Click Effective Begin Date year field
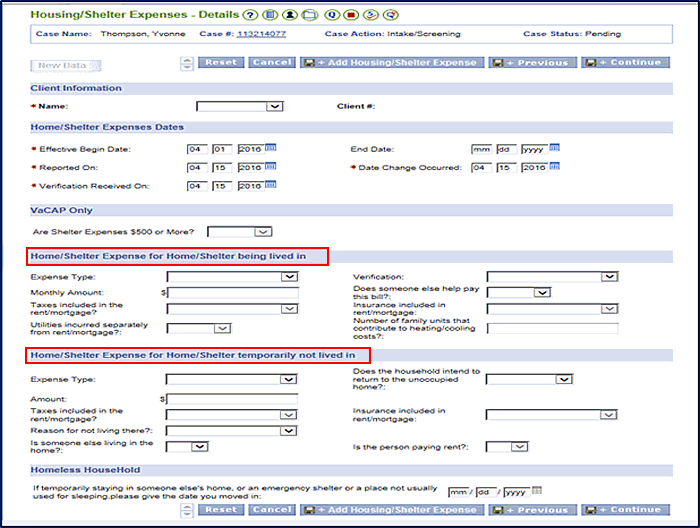Viewport: 700px width, 528px height. [x=250, y=149]
